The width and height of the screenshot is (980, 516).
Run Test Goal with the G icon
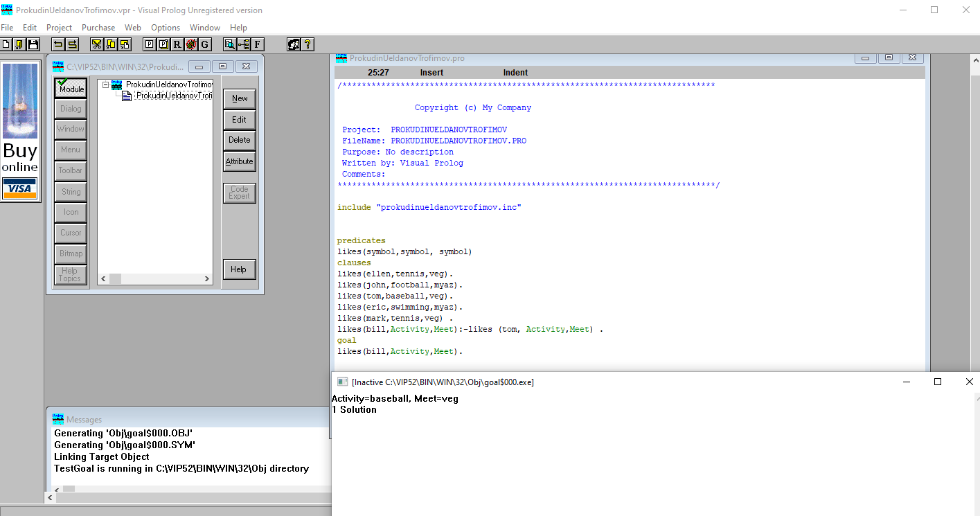pos(205,44)
